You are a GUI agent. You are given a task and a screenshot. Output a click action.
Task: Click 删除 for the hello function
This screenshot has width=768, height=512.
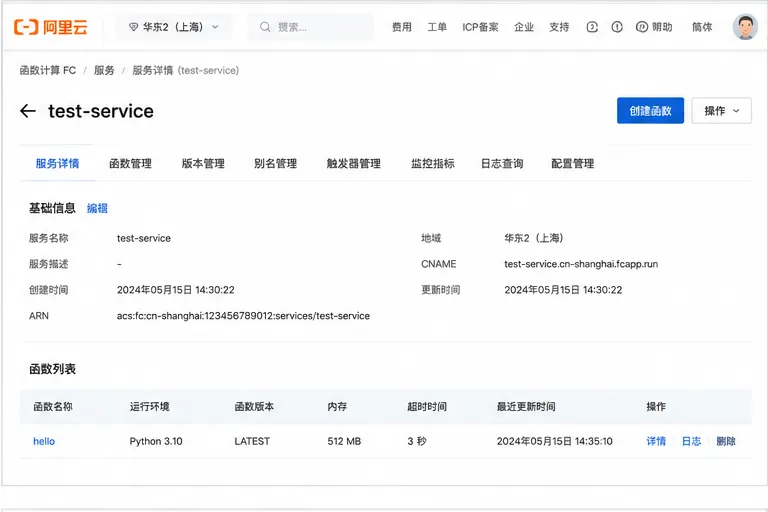coord(726,441)
